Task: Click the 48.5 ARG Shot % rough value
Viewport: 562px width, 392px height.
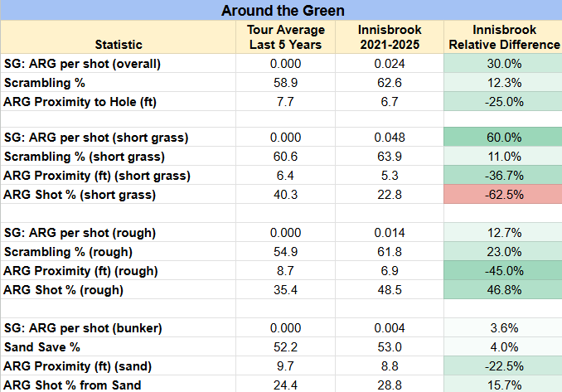Action: coord(390,289)
